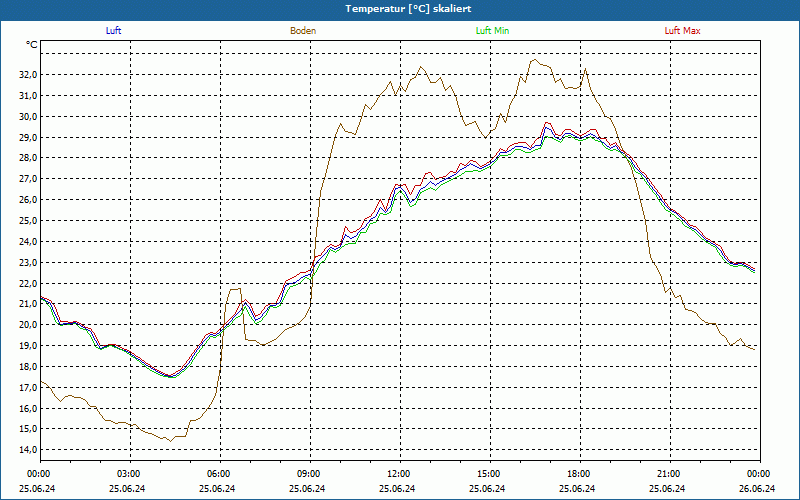Click the °C unit label on y-axis
The height and width of the screenshot is (500, 800).
click(x=32, y=45)
